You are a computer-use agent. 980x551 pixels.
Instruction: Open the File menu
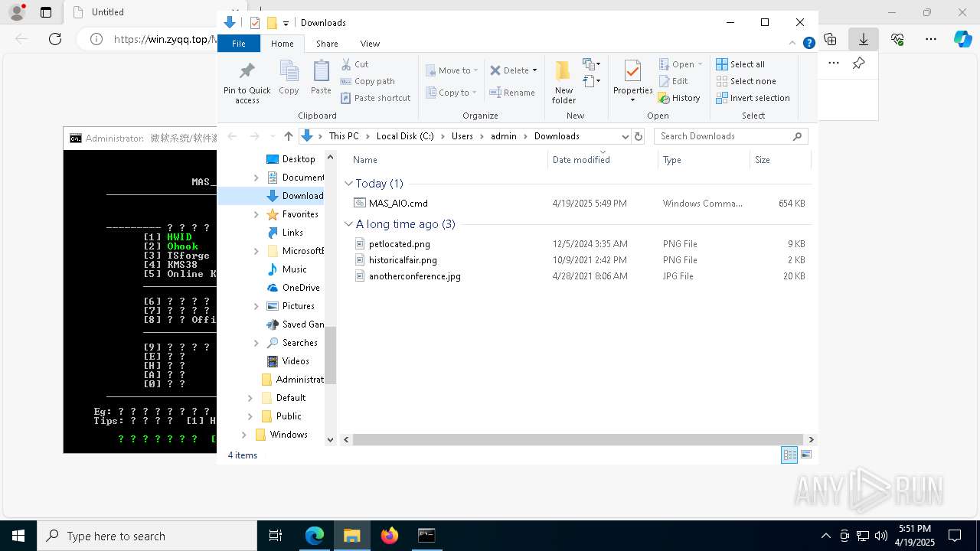239,44
